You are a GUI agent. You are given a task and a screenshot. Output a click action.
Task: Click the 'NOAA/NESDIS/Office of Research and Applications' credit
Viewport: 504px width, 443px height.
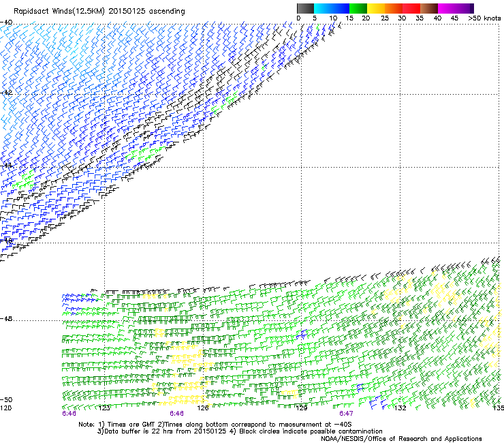coord(401,439)
